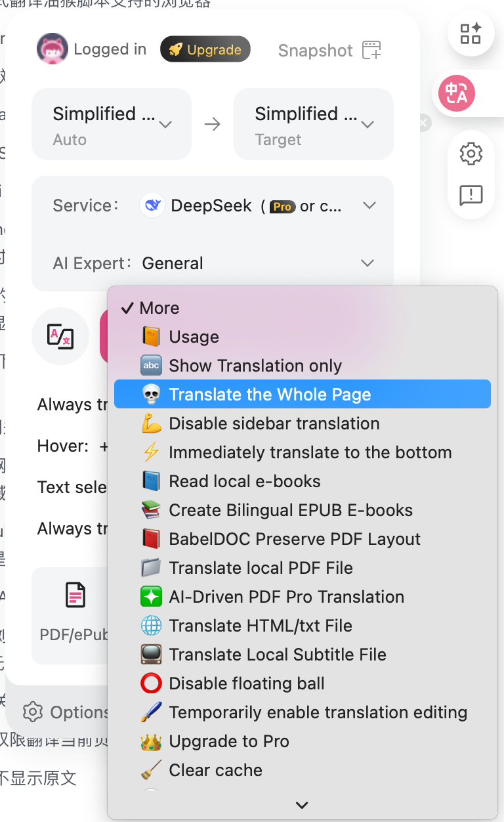Open Options at the panel bottom
Viewport: 504px width, 822px height.
coord(64,712)
